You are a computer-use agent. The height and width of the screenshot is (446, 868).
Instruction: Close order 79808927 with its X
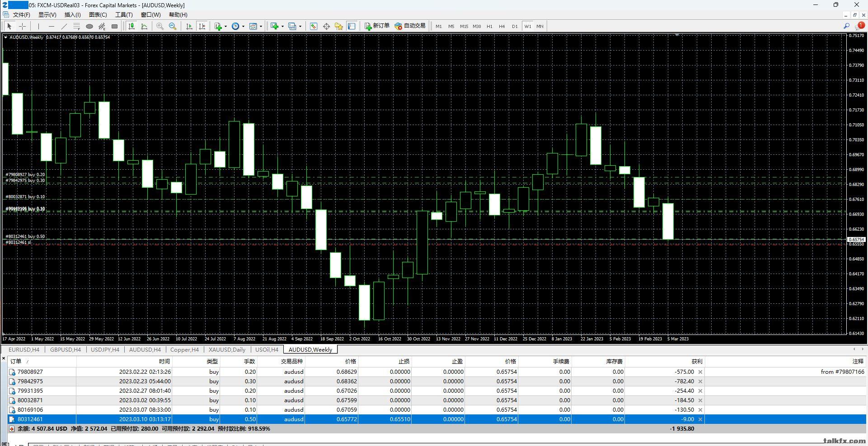coord(700,372)
